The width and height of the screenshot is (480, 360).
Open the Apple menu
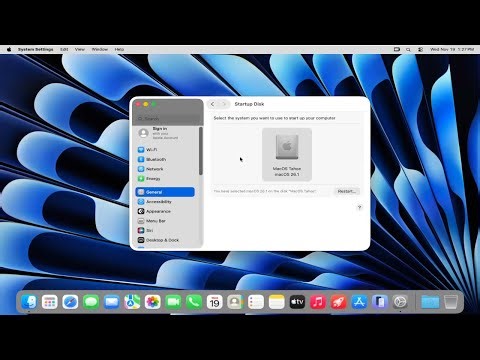point(9,49)
